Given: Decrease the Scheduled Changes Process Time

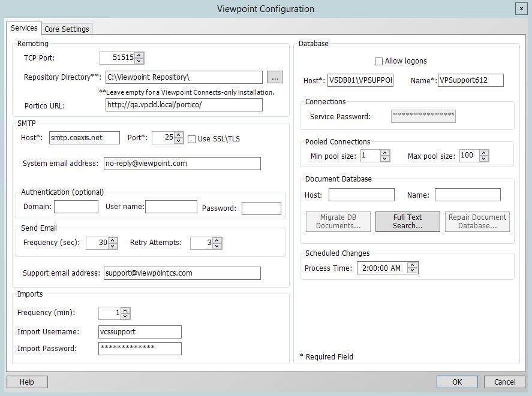Looking at the screenshot, I should pyautogui.click(x=413, y=271).
